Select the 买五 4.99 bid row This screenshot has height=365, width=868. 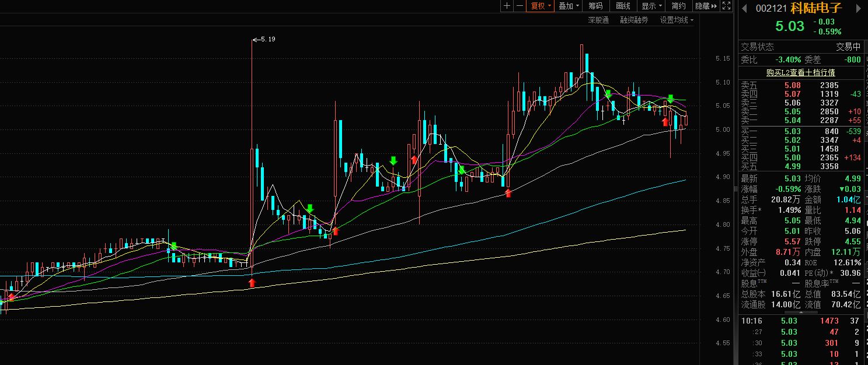[x=800, y=166]
